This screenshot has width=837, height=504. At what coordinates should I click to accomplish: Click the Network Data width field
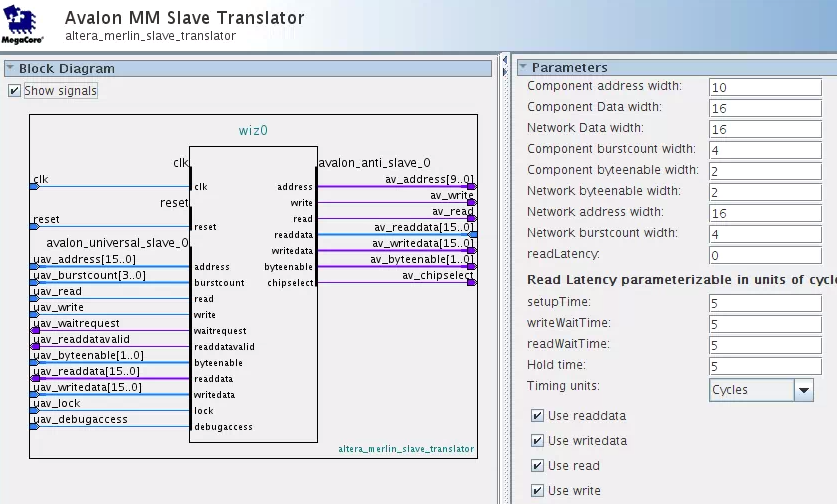(x=765, y=129)
